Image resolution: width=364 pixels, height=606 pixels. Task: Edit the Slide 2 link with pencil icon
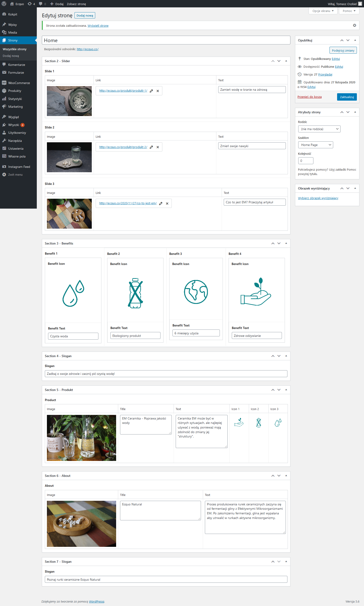151,147
